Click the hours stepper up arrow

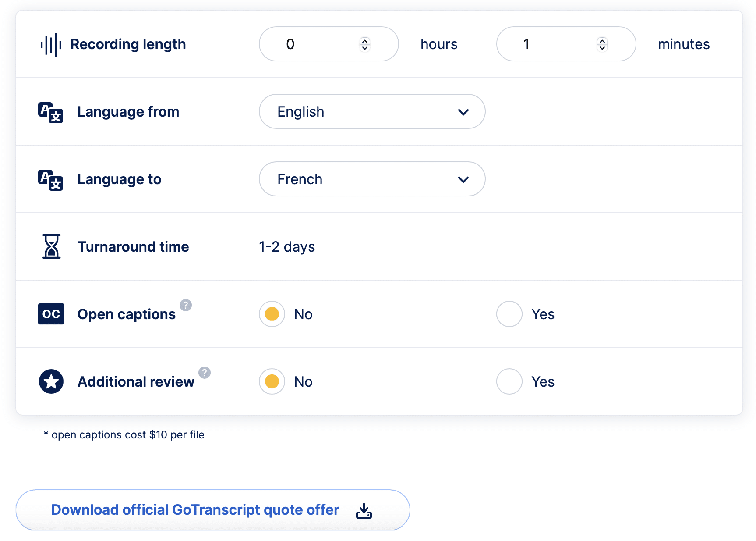[364, 40]
